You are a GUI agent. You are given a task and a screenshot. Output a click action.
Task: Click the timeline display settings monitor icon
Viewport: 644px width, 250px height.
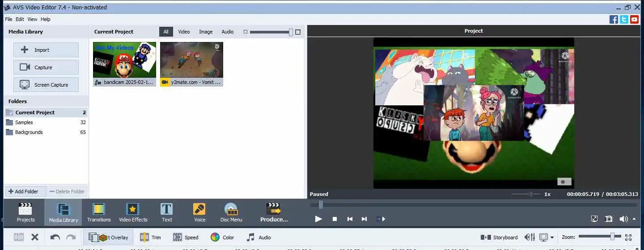tap(544, 237)
